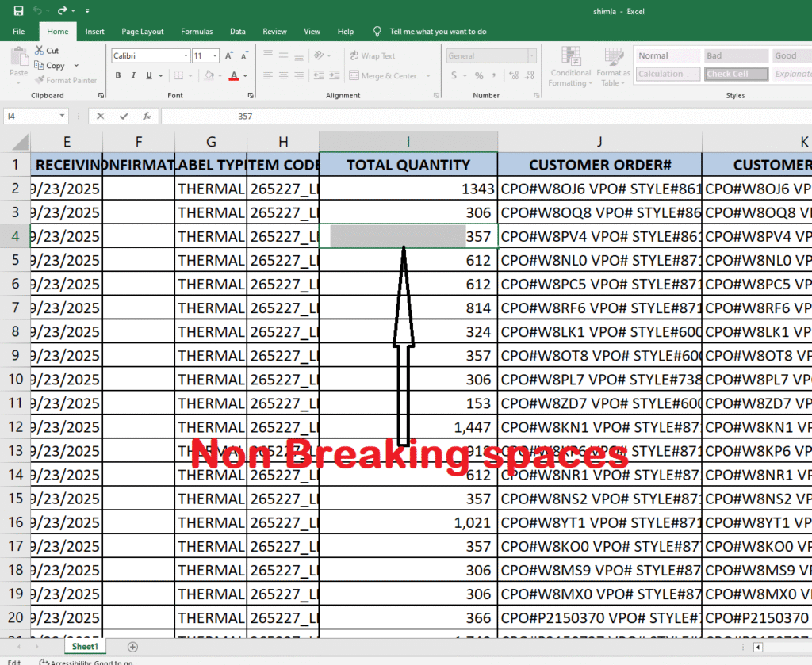Cancel the cell entry with X icon
The height and width of the screenshot is (665, 812).
click(100, 116)
